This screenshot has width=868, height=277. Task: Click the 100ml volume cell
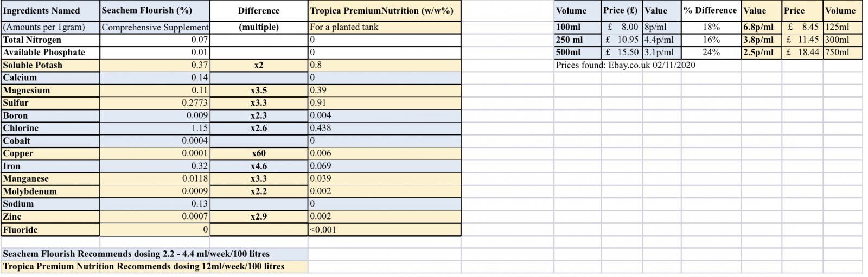click(577, 27)
